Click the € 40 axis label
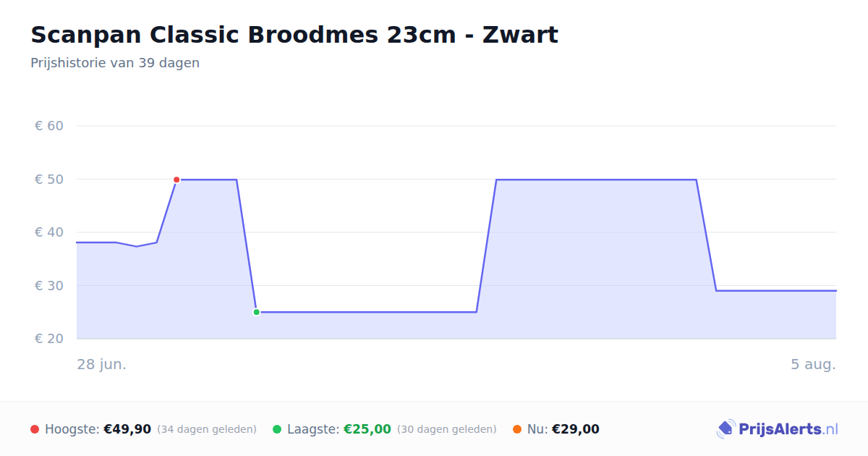The width and height of the screenshot is (868, 456). [x=49, y=232]
